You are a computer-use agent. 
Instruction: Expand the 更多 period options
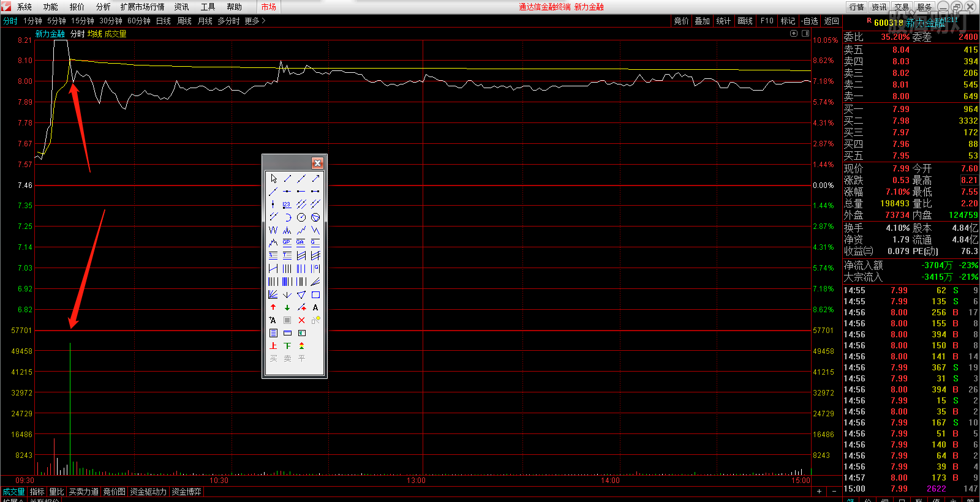[255, 21]
